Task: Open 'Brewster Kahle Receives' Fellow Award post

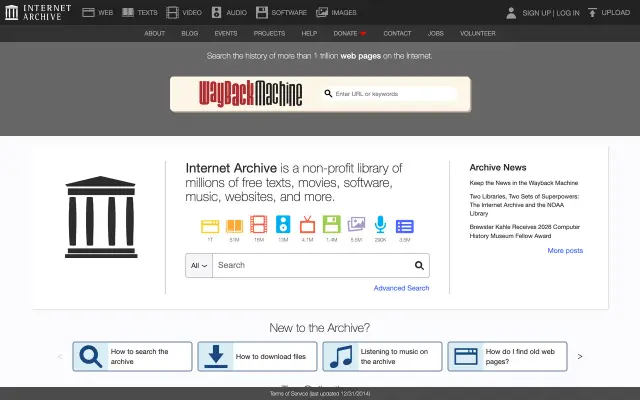Action: tap(524, 231)
